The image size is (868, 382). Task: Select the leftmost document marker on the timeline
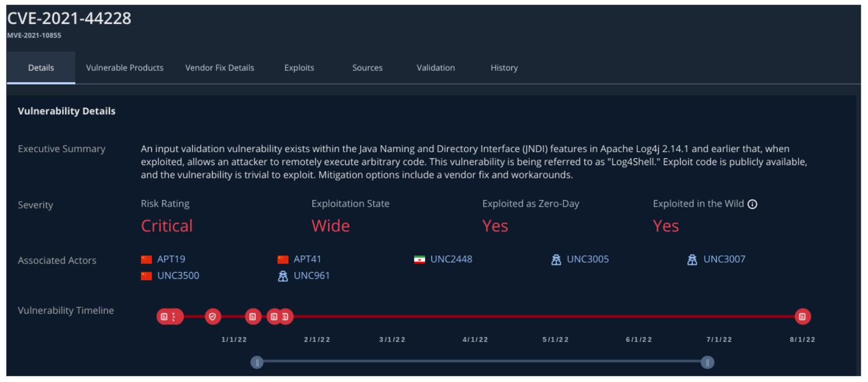[164, 317]
